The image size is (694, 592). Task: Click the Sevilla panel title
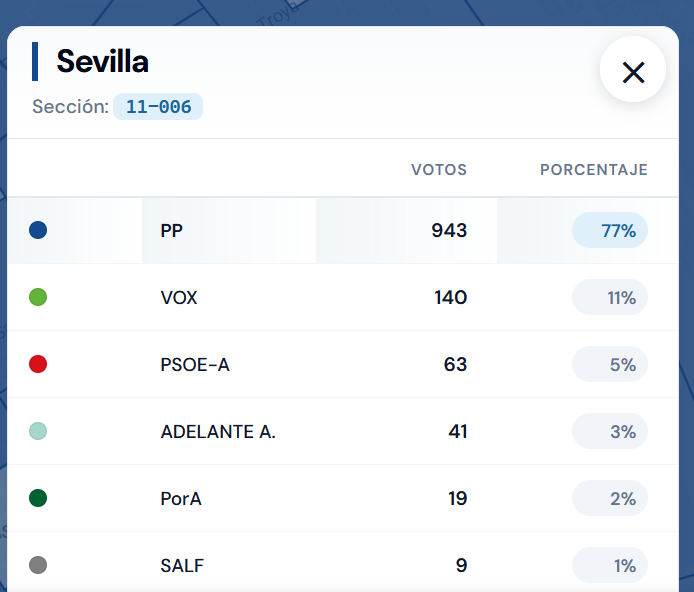click(x=102, y=61)
